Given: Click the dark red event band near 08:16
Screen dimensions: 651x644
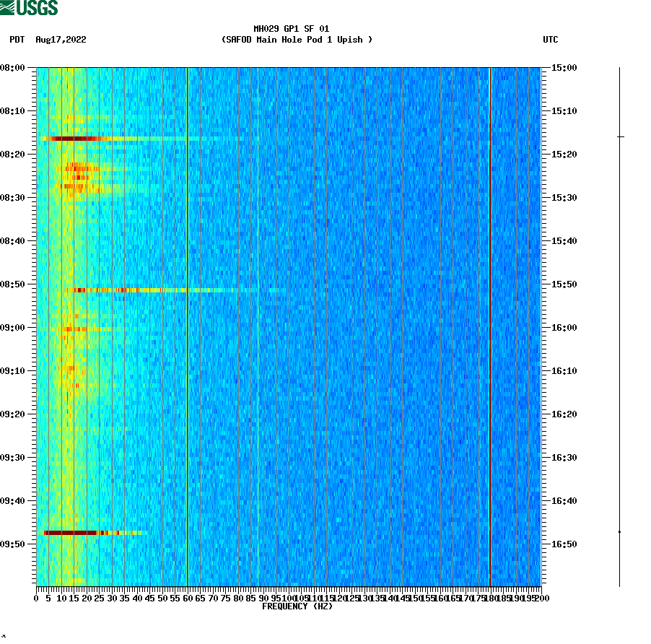Looking at the screenshot, I should [x=72, y=137].
